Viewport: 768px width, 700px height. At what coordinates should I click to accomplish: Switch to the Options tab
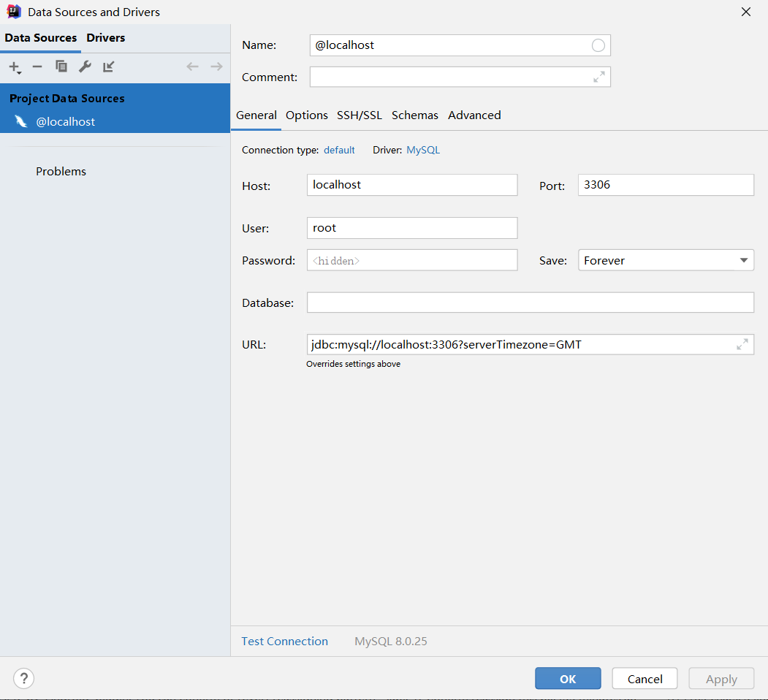(307, 115)
